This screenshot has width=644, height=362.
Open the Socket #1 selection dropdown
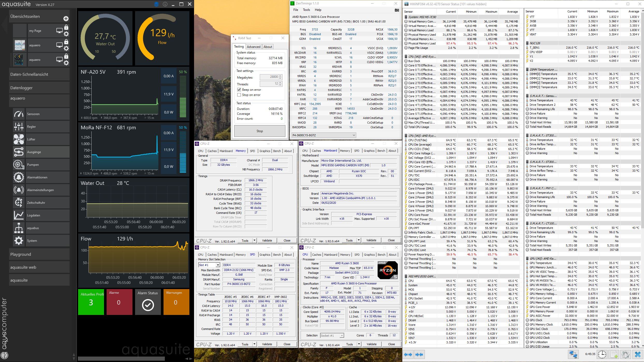pyautogui.click(x=332, y=336)
